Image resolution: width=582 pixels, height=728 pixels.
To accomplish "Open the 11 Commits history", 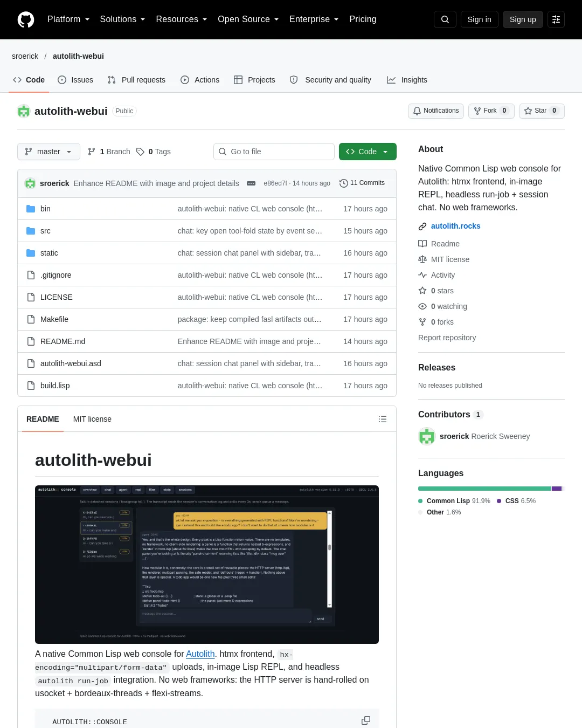I will (362, 183).
